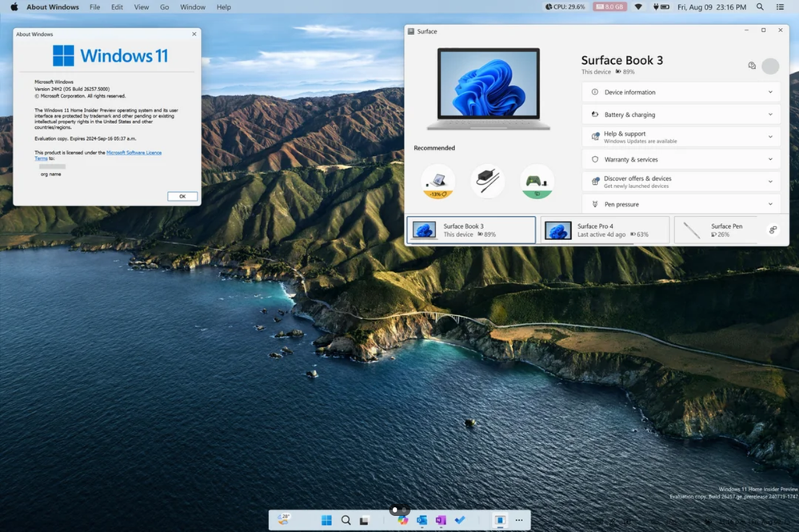Expand Warranty & services section
Image resolution: width=799 pixels, height=532 pixels.
point(681,159)
